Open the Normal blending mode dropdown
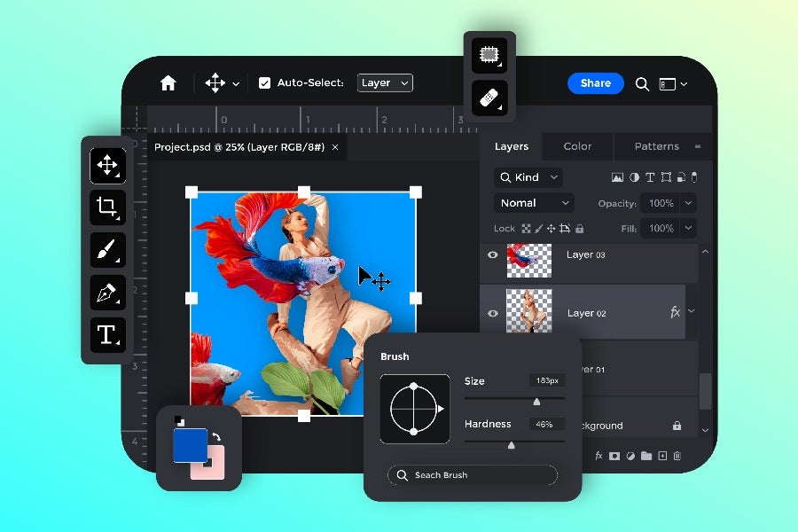The image size is (798, 532). click(533, 202)
